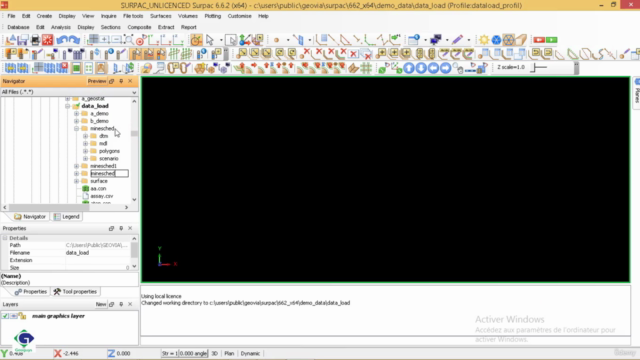Click the purple pencil edit icon
Screen dimensions: 640x360
click(457, 40)
